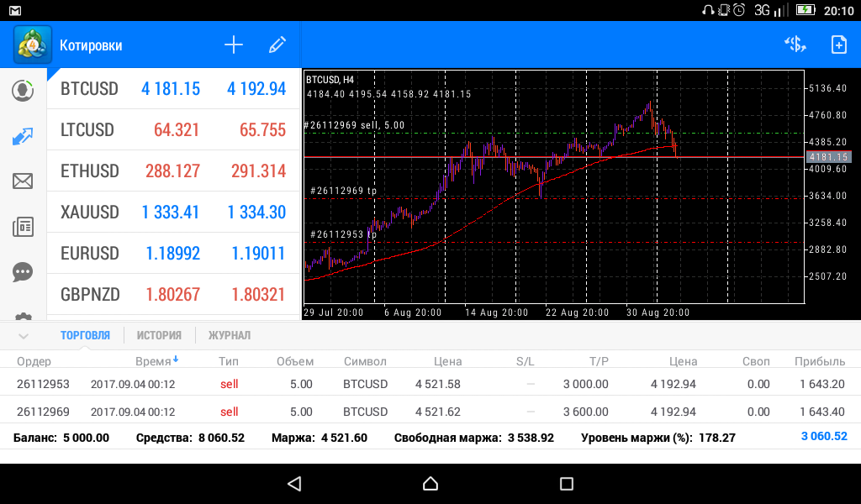
Task: Tap the Android back button
Action: tap(294, 484)
